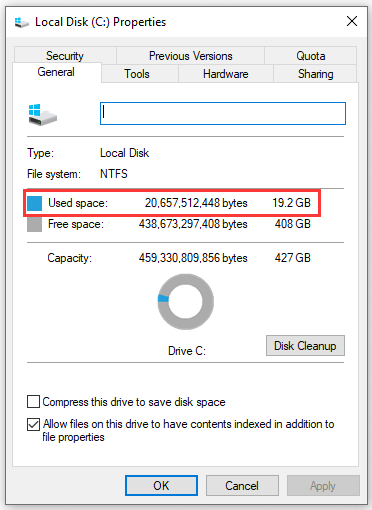Viewport: 372px width, 510px height.
Task: Click the gray Free space color square
Action: tap(34, 224)
